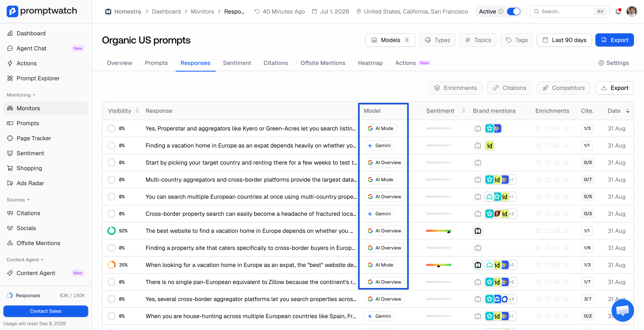Viewport: 644px width, 330px height.
Task: Go to Dashboard in the breadcrumb
Action: (166, 11)
